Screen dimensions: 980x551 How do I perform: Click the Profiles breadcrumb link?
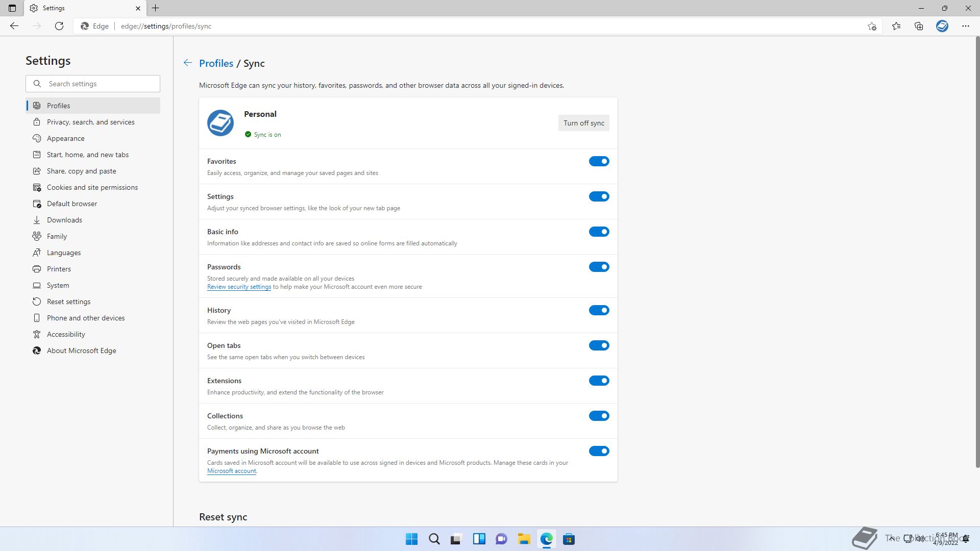216,63
